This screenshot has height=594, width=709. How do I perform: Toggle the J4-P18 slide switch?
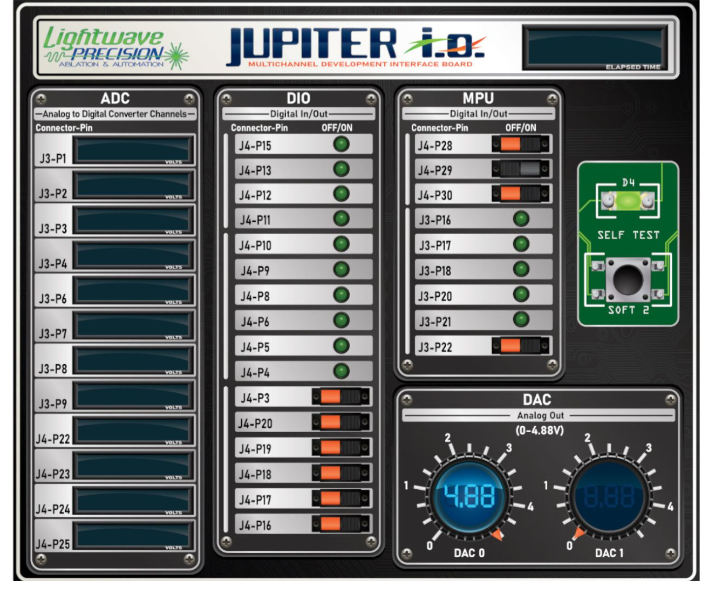[341, 473]
